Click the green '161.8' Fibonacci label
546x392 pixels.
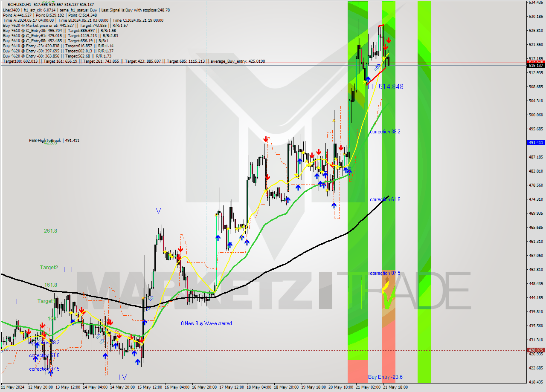coord(50,285)
